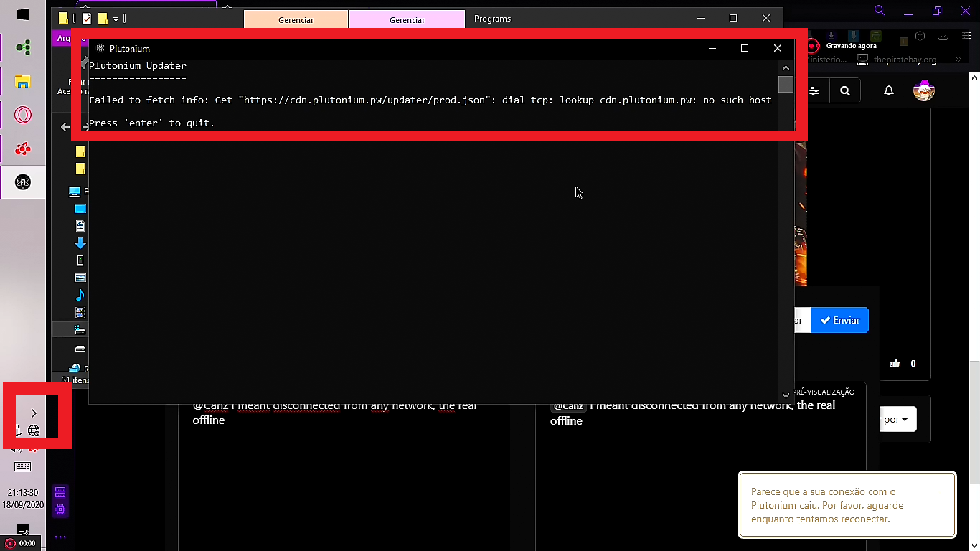
Task: Open the browser 3D cube extension icon
Action: pos(921,36)
